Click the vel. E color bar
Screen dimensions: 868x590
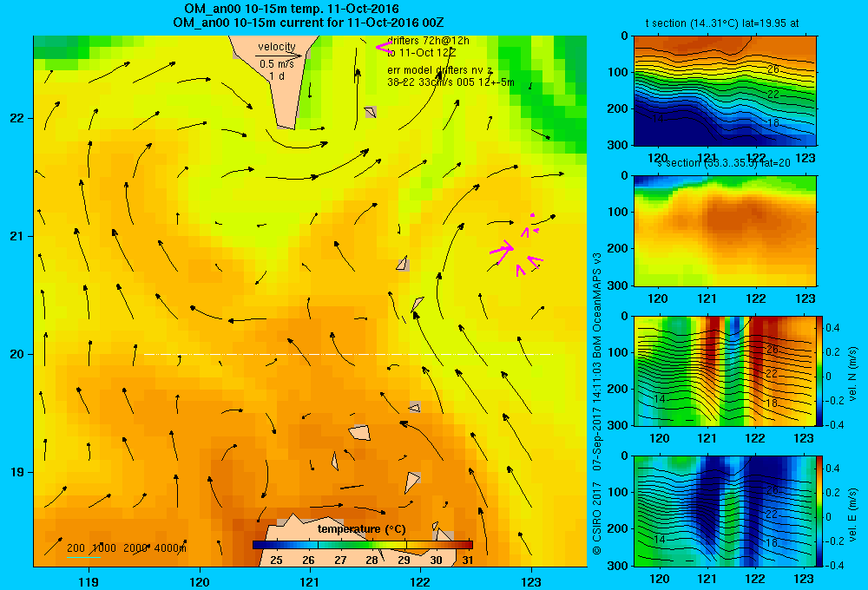820,511
